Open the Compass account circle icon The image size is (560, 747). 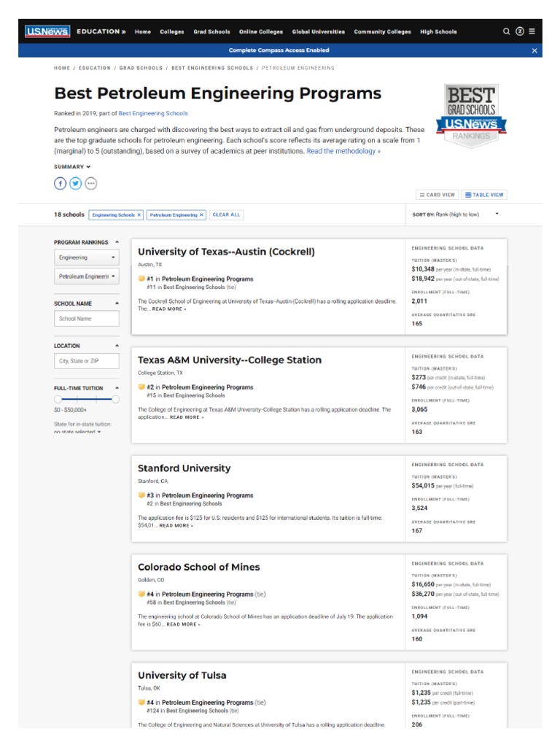[x=520, y=31]
